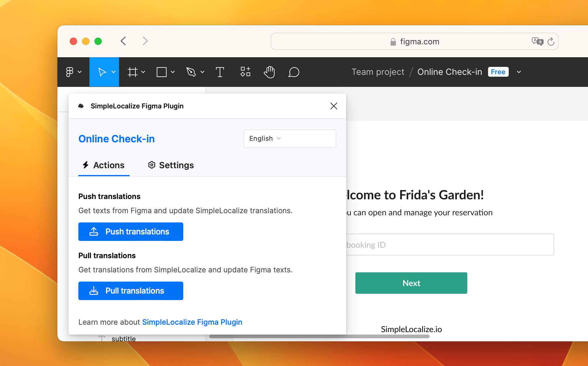Click the Team project breadcrumb
The image size is (588, 366).
pos(378,72)
